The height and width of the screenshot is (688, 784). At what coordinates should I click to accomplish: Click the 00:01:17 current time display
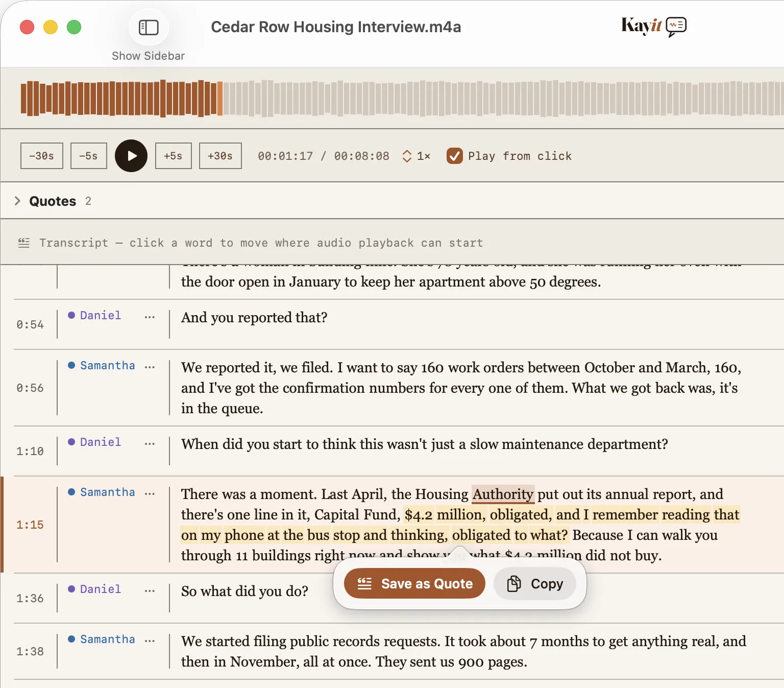pyautogui.click(x=285, y=156)
